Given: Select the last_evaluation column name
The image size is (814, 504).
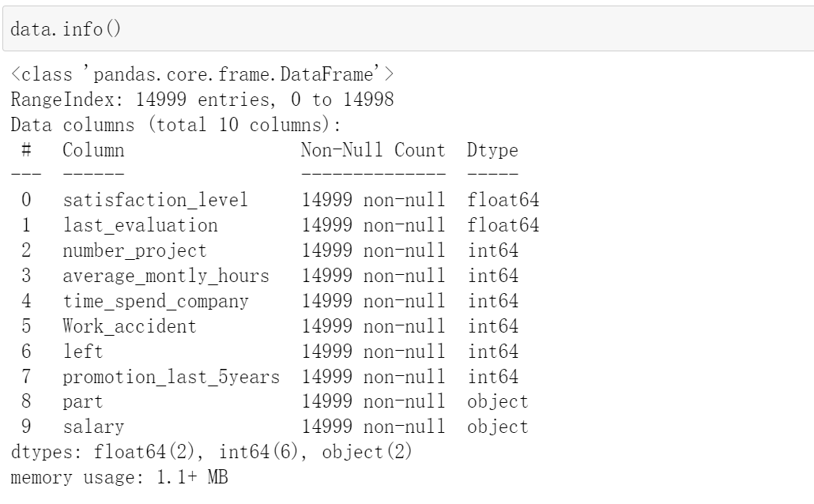Looking at the screenshot, I should [140, 226].
